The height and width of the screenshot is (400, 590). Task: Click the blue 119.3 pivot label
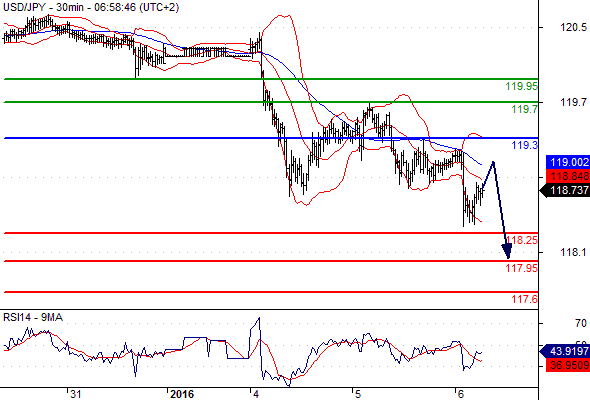pyautogui.click(x=525, y=145)
